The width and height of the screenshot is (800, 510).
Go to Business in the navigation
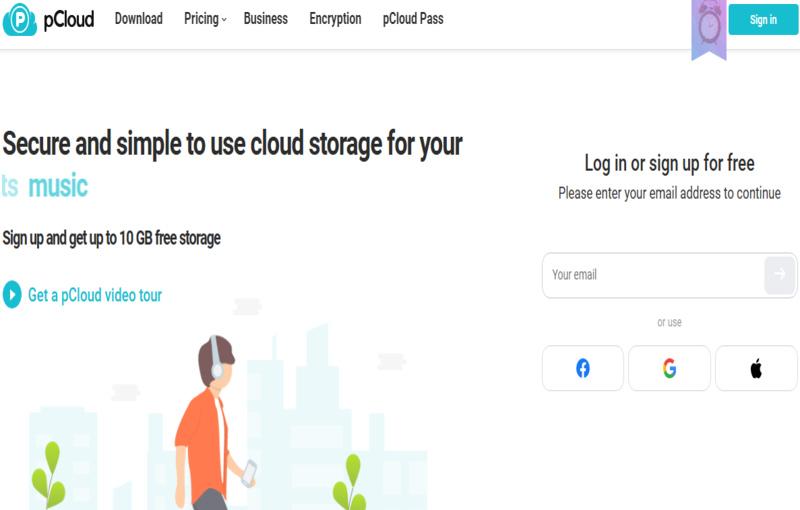tap(266, 19)
